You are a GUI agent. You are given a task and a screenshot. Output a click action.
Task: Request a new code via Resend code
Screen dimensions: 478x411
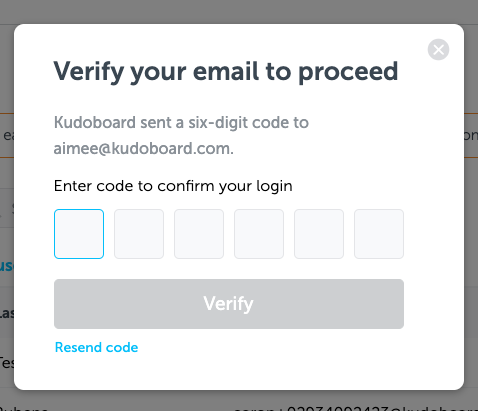(97, 347)
